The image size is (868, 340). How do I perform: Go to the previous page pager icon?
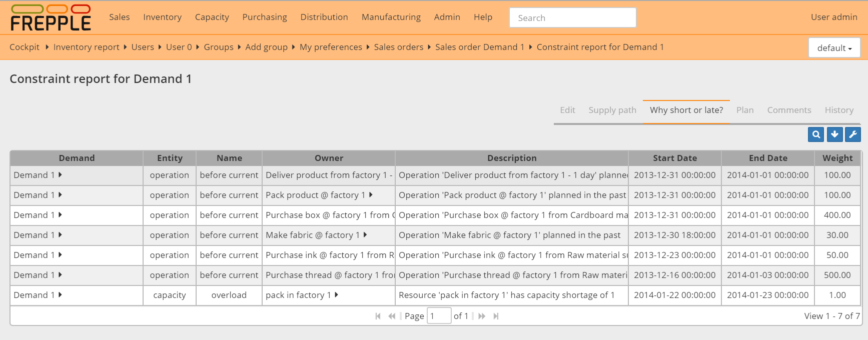pos(392,316)
